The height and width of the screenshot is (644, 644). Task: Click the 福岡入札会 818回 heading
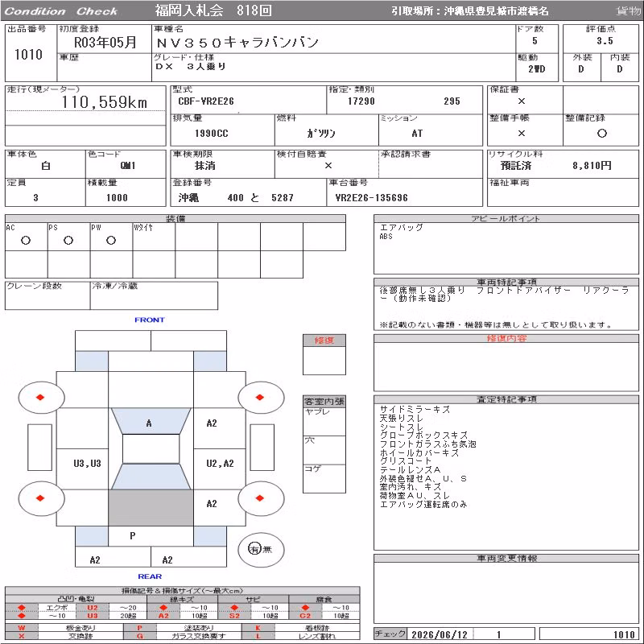(213, 10)
